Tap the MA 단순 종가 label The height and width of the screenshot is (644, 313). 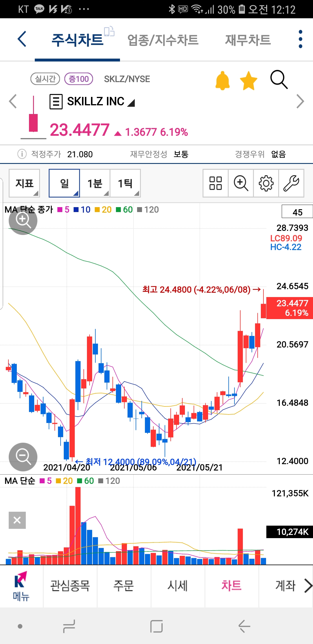(29, 209)
